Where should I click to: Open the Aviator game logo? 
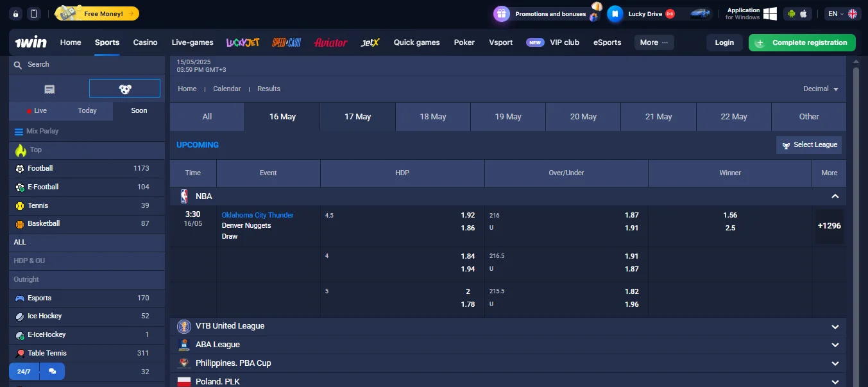(x=330, y=42)
